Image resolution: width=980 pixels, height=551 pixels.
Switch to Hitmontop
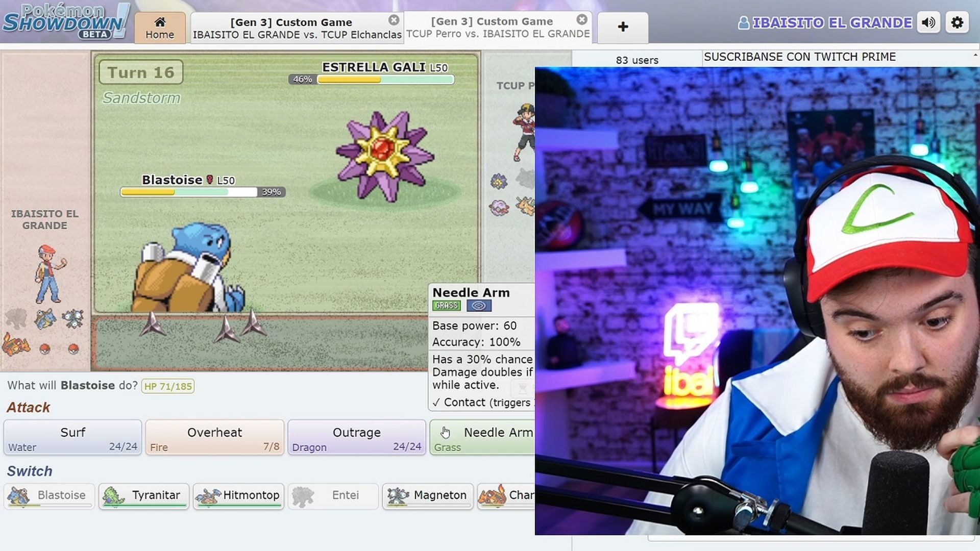pos(238,495)
